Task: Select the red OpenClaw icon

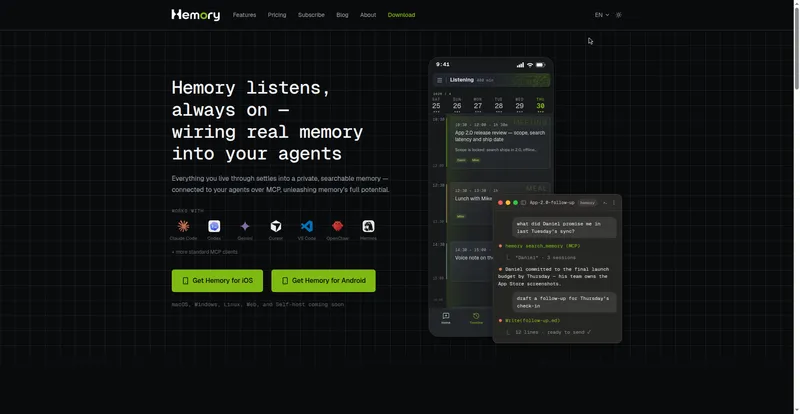Action: click(337, 226)
